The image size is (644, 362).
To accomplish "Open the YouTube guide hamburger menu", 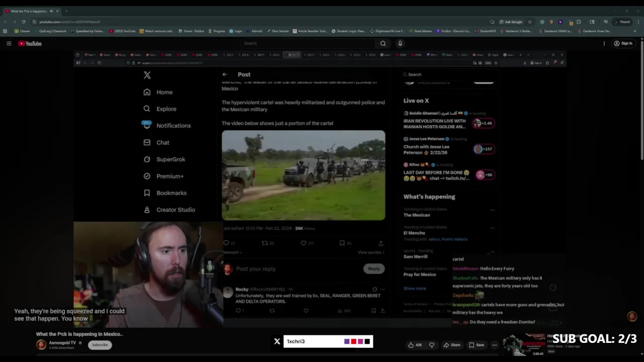I will click(9, 44).
